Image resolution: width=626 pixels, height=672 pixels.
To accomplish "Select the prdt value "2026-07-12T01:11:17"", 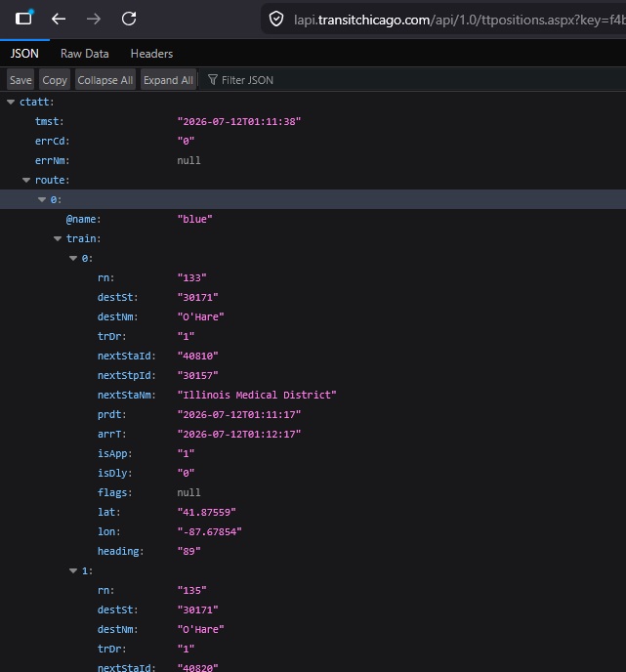I will pos(239,414).
